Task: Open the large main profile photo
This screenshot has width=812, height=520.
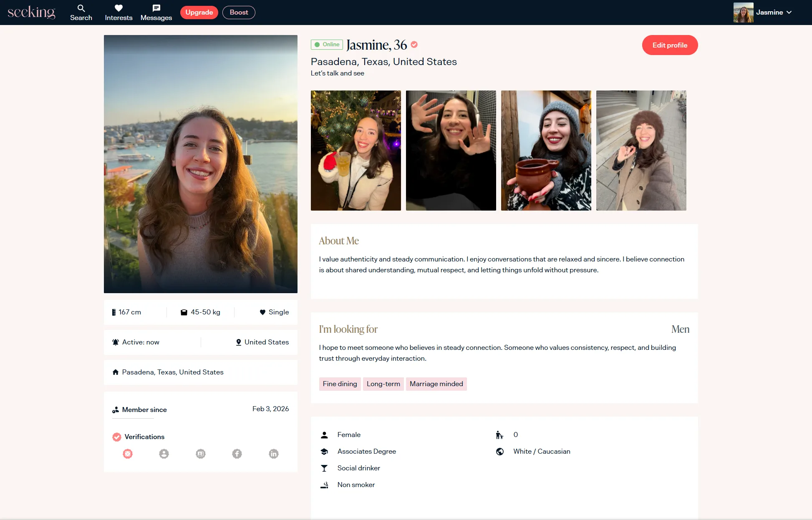Action: (200, 164)
